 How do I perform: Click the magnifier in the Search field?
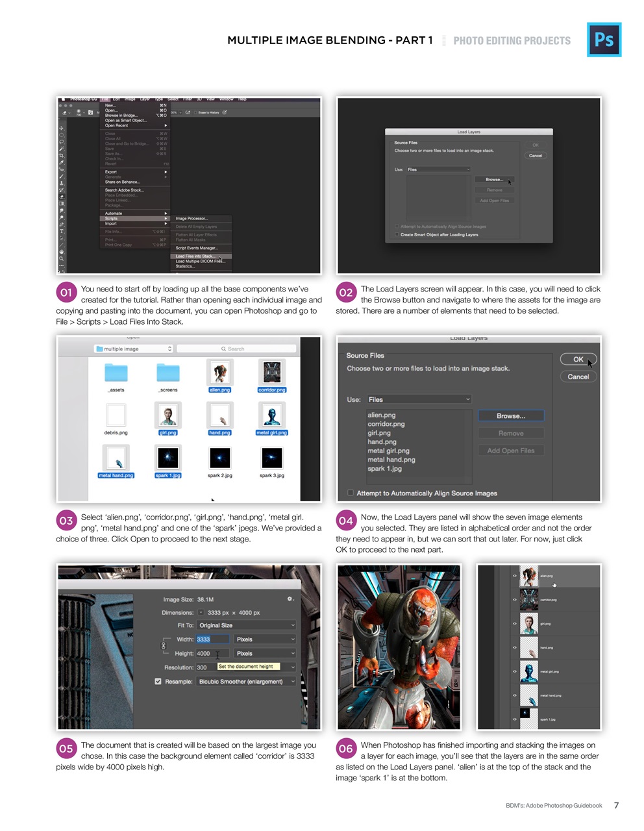click(225, 349)
